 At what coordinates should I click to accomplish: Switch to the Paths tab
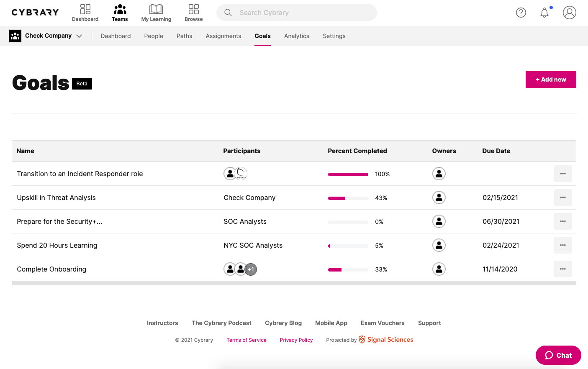185,36
